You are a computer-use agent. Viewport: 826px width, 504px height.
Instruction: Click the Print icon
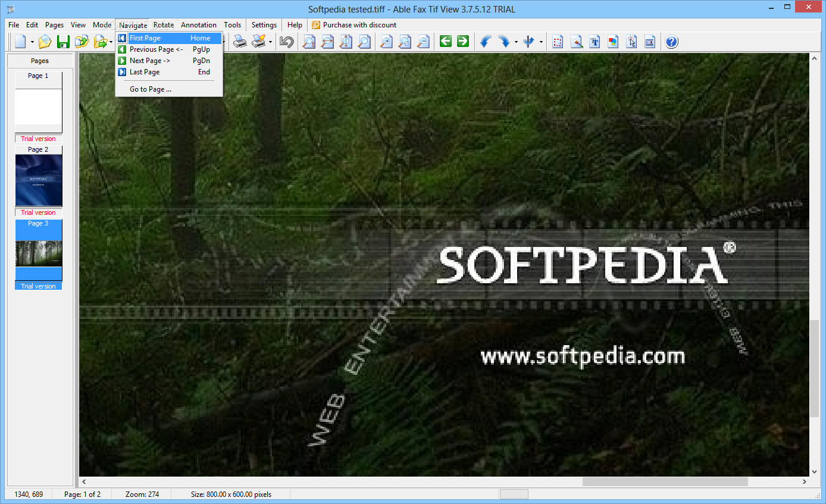239,42
